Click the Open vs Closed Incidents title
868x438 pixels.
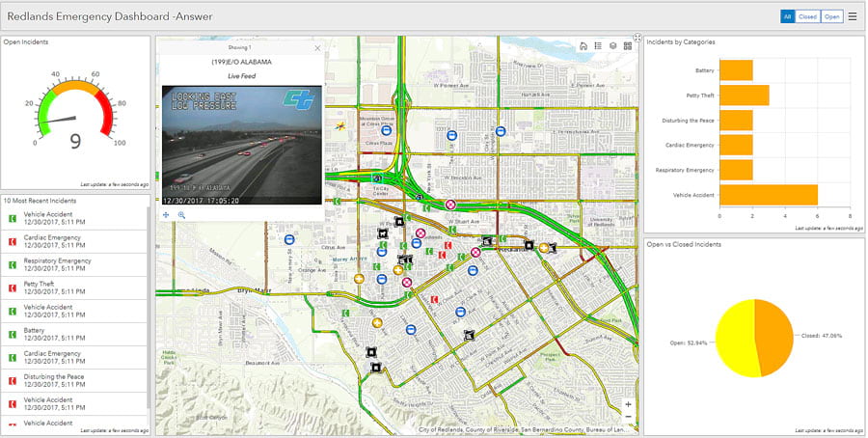pyautogui.click(x=684, y=244)
